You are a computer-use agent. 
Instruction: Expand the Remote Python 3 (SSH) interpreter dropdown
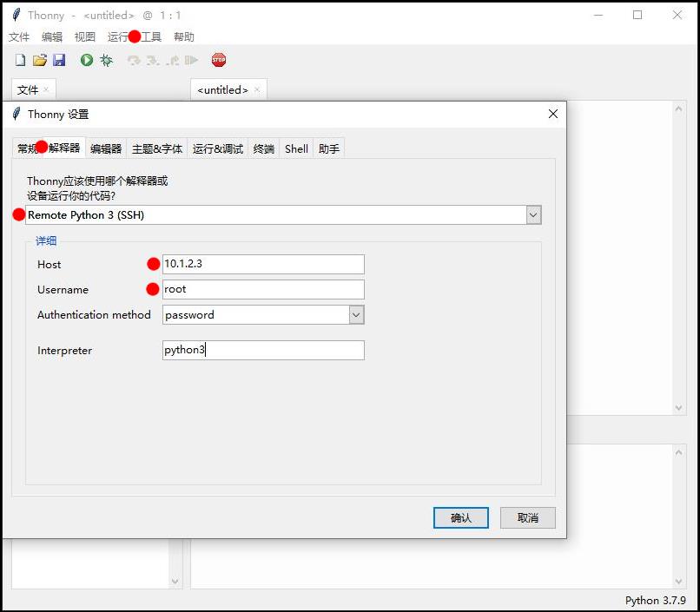click(533, 215)
